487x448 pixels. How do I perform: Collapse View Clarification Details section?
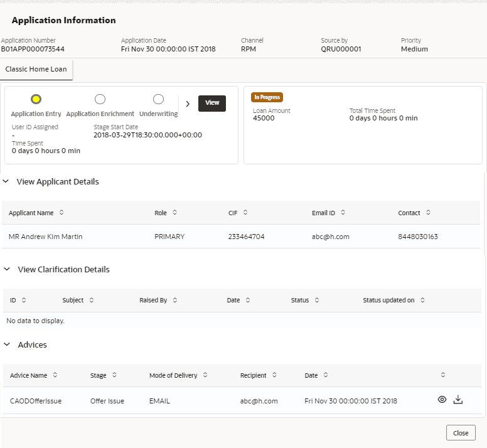(7, 269)
